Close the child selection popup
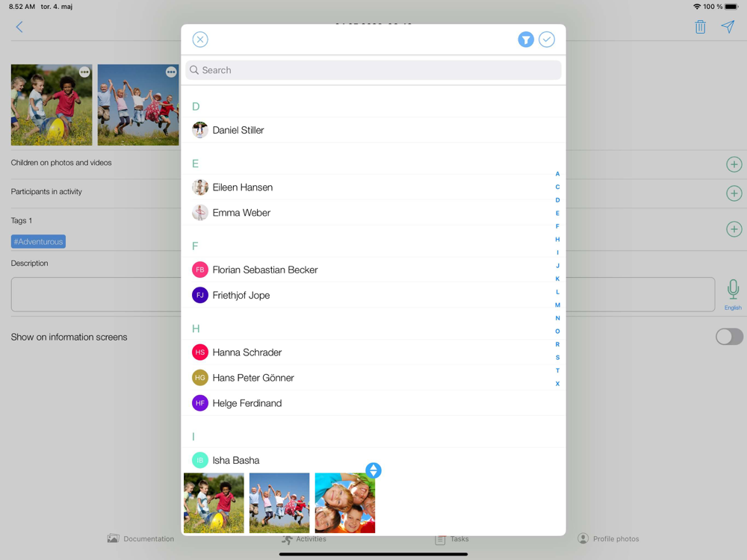Screen dimensions: 747x560 [200, 40]
